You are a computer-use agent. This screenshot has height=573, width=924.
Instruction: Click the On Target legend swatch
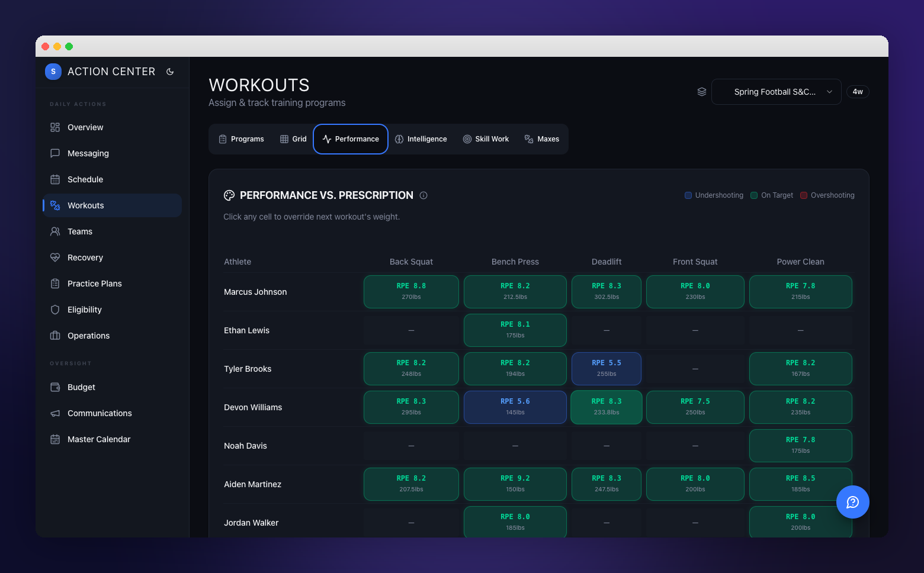pos(754,195)
